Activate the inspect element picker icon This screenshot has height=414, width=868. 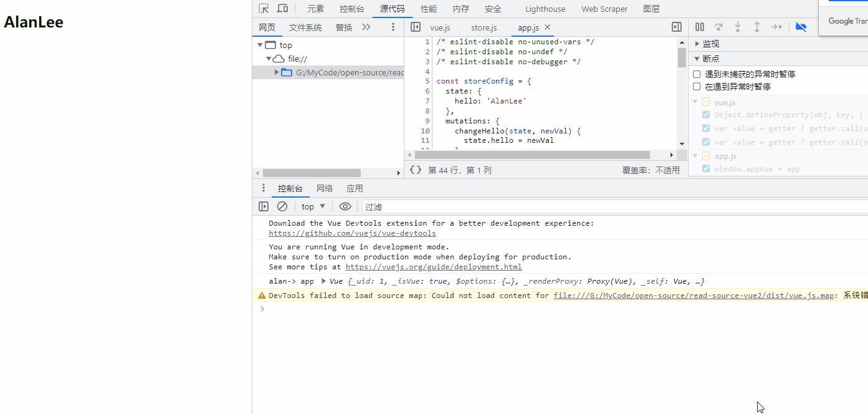tap(264, 9)
